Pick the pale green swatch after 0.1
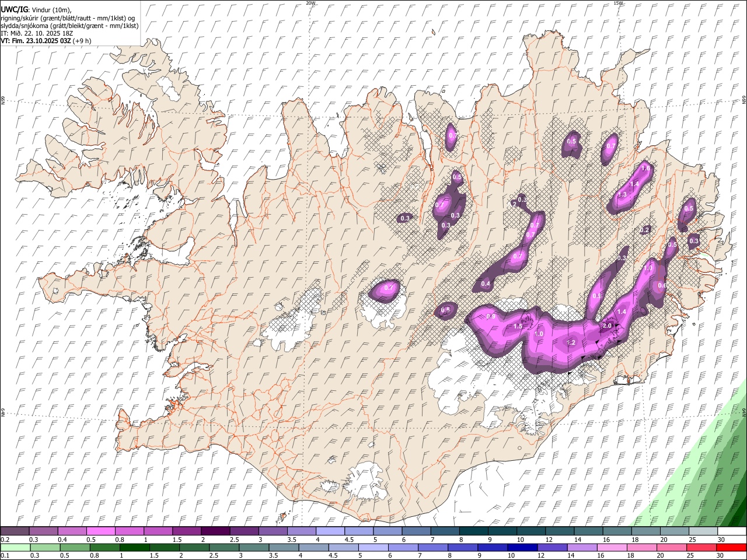747x560 pixels. 15,547
